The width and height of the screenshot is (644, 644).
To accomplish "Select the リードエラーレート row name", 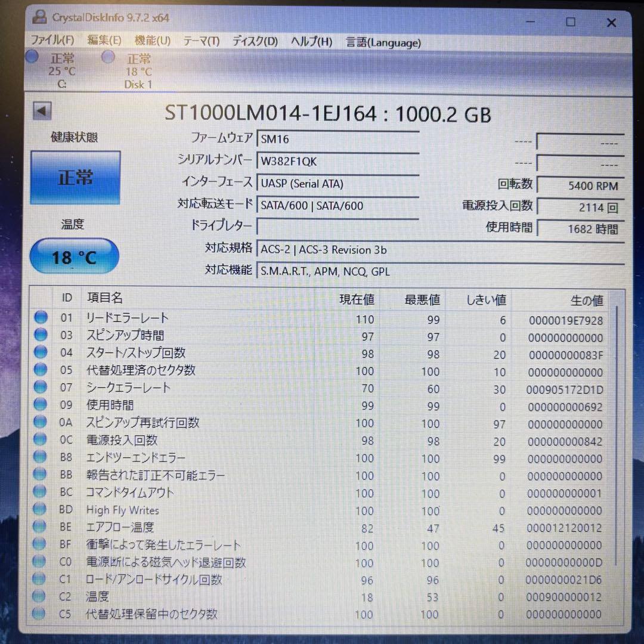I will pyautogui.click(x=128, y=317).
